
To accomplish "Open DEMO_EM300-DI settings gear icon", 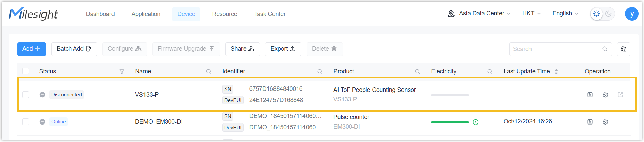I will click(x=605, y=122).
